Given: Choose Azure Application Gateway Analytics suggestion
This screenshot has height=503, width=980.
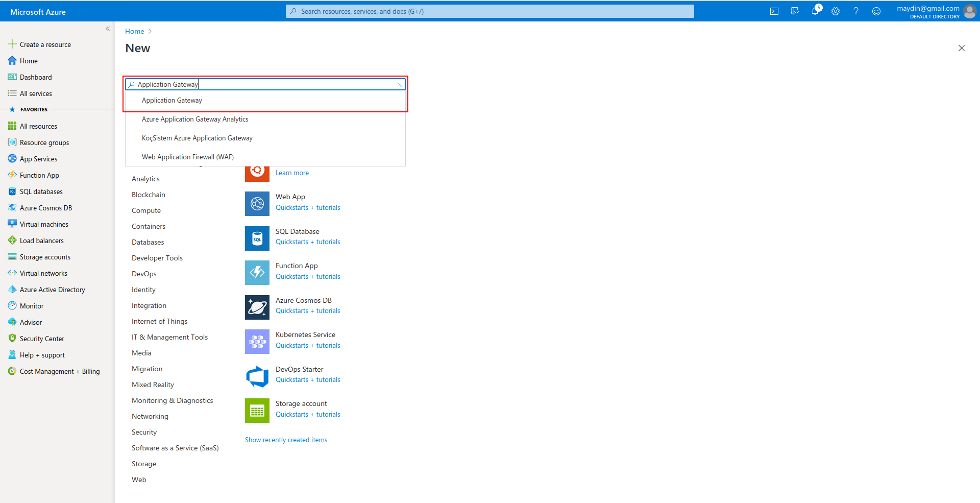Looking at the screenshot, I should click(x=265, y=119).
